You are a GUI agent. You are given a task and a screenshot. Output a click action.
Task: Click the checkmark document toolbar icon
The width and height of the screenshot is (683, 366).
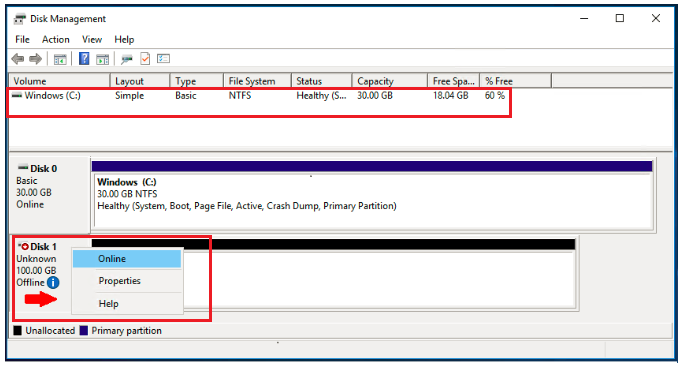pyautogui.click(x=145, y=59)
